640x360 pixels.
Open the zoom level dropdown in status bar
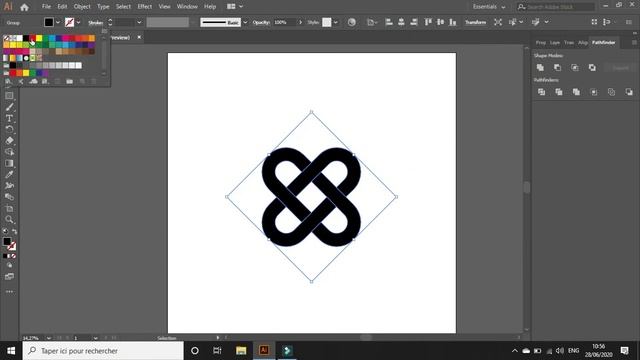tap(49, 338)
